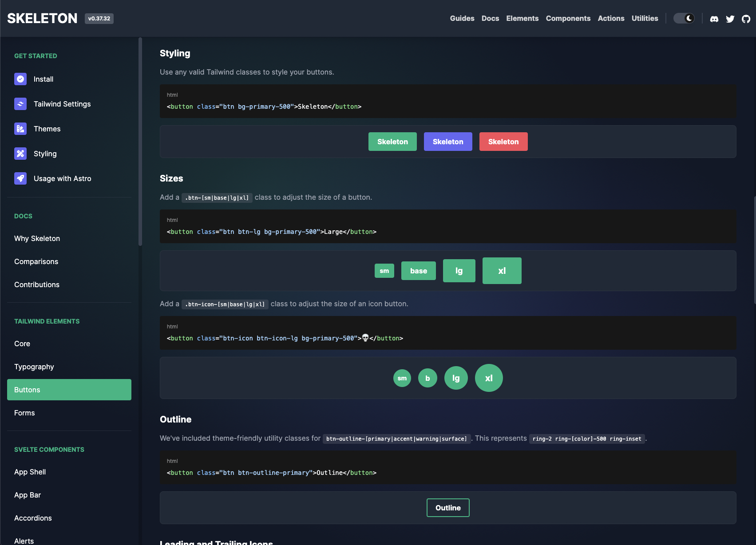Viewport: 756px width, 545px height.
Task: Open Usage with Astro rocket icon
Action: [20, 178]
